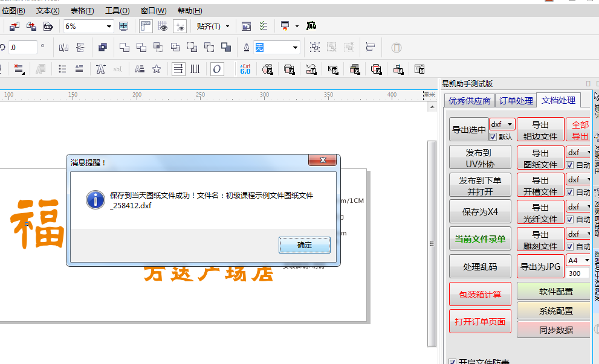Click the eCut 6.0 plugin icon
The height and width of the screenshot is (364, 599).
tap(245, 69)
